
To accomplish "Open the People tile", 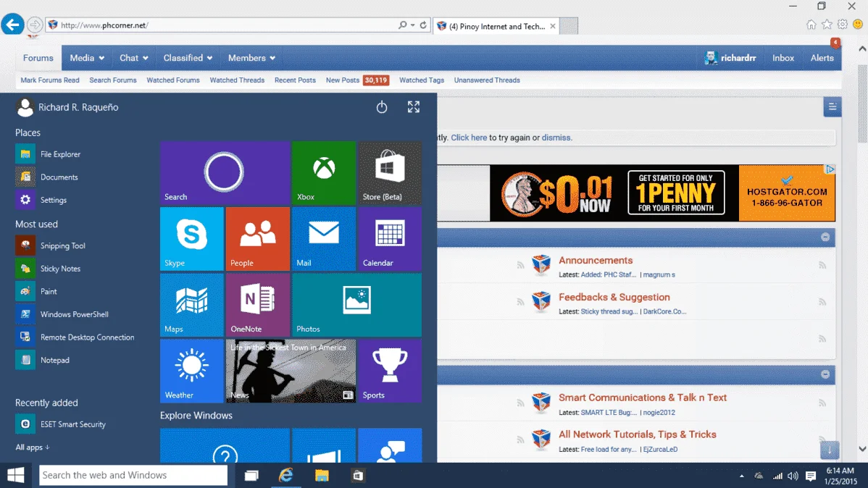I will pos(258,239).
